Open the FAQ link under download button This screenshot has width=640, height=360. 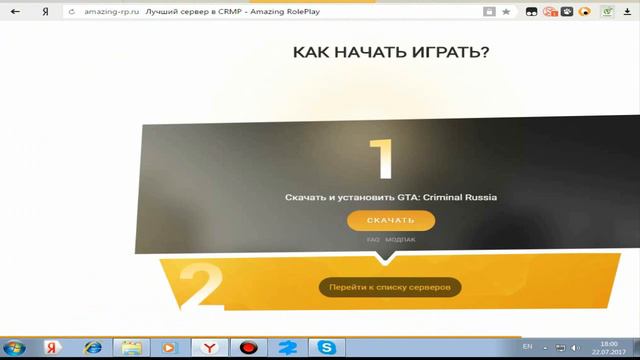tap(373, 240)
